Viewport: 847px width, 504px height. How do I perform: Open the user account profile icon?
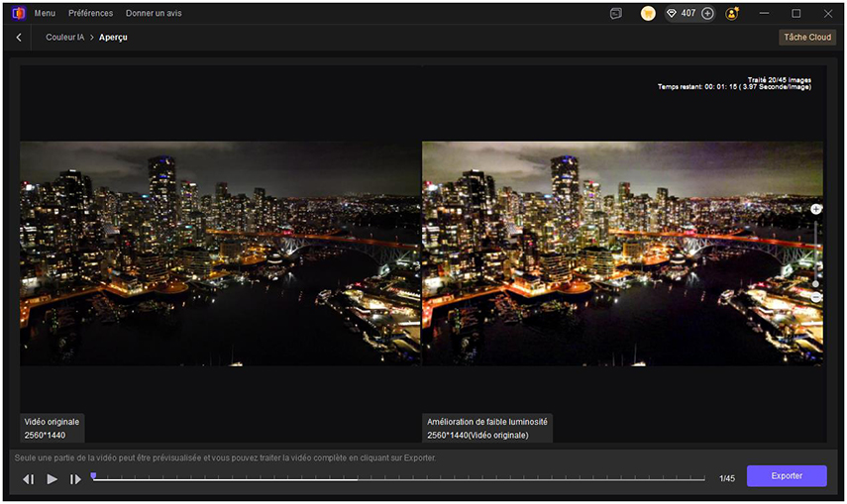[x=732, y=14]
